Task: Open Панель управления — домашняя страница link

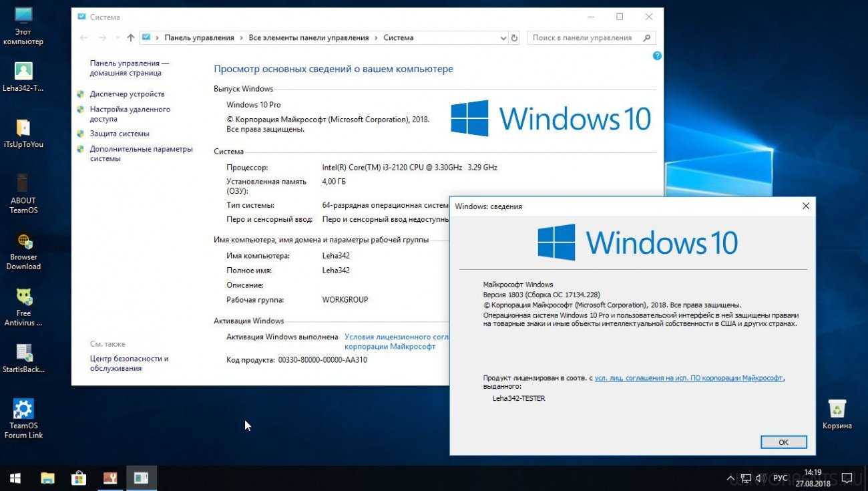Action: (x=130, y=68)
